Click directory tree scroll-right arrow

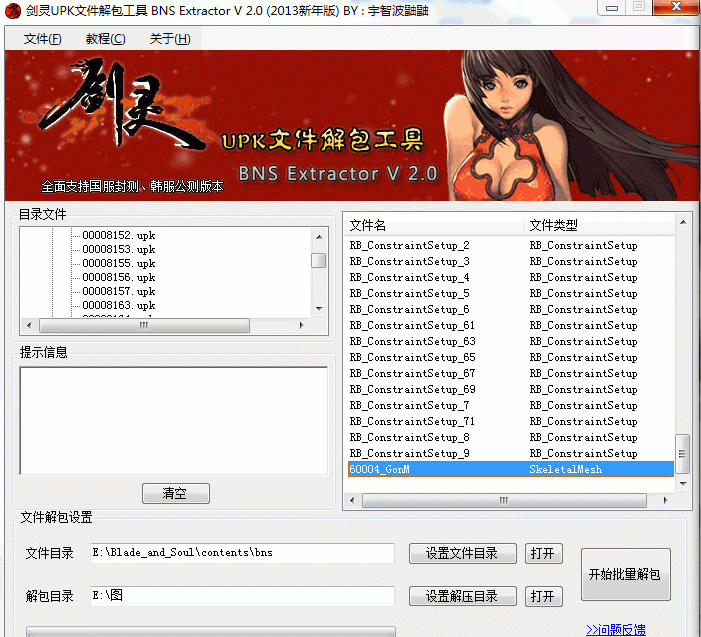click(301, 325)
